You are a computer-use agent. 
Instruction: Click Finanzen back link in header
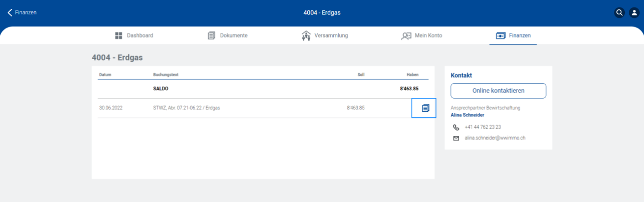[x=26, y=12]
